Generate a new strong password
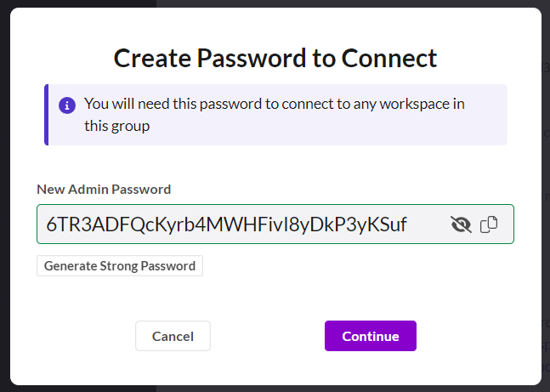Image resolution: width=550 pixels, height=392 pixels. tap(120, 266)
